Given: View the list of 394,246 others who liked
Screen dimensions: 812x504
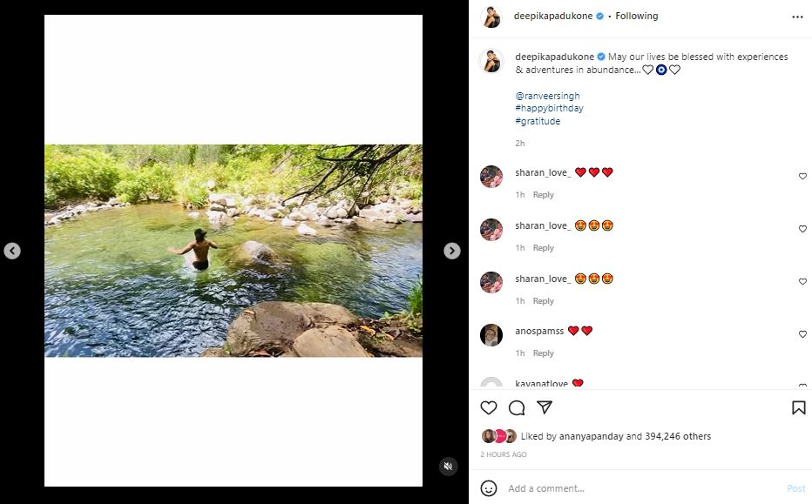Looking at the screenshot, I should pyautogui.click(x=678, y=436).
